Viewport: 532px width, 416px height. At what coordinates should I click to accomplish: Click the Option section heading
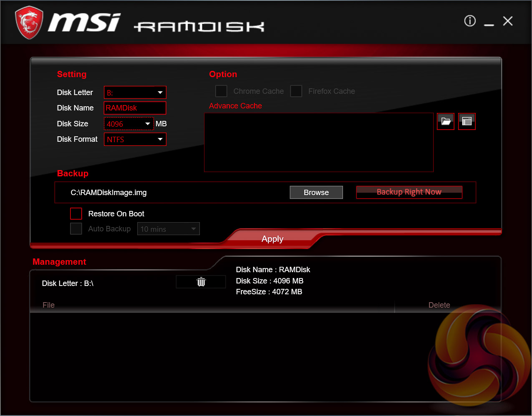pyautogui.click(x=223, y=74)
